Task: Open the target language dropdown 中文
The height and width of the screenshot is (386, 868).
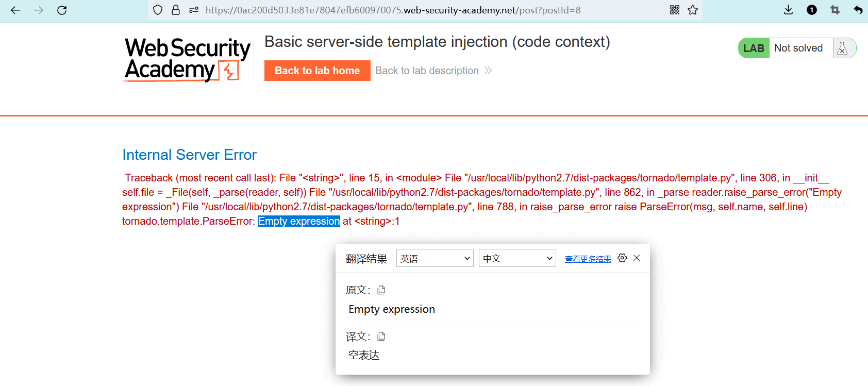Action: 517,258
